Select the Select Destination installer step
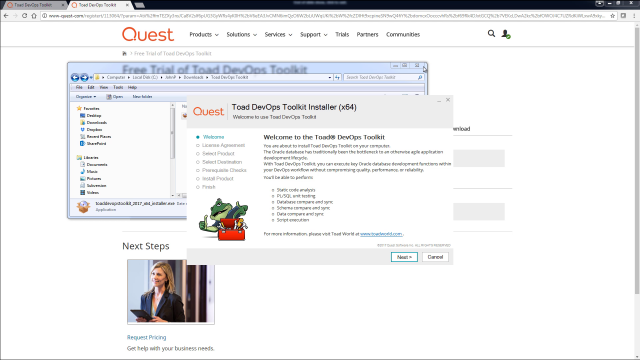 coord(222,162)
